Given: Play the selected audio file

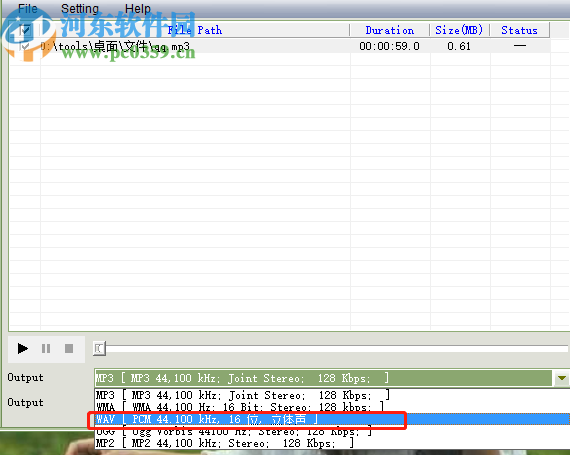Looking at the screenshot, I should pos(23,349).
